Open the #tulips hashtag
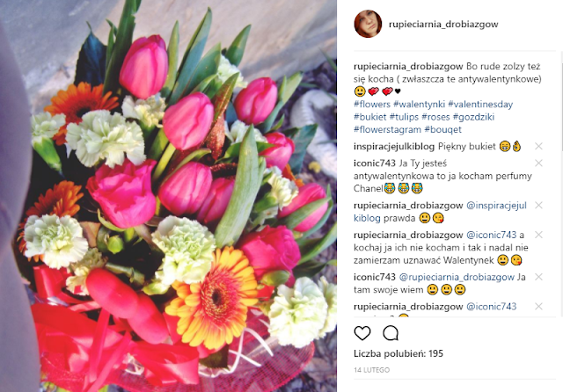 [404, 117]
